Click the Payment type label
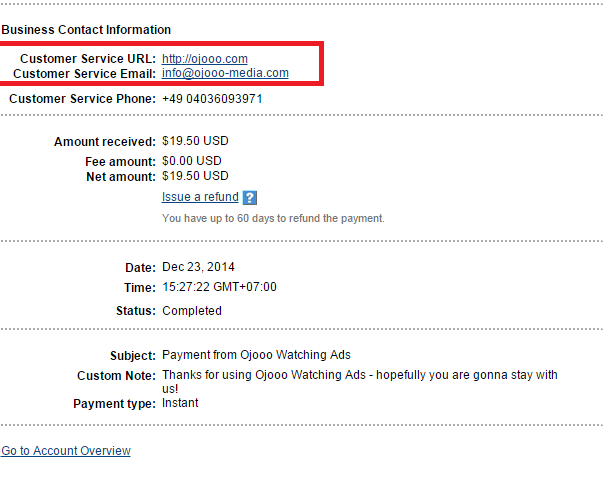The width and height of the screenshot is (609, 503). (x=115, y=404)
